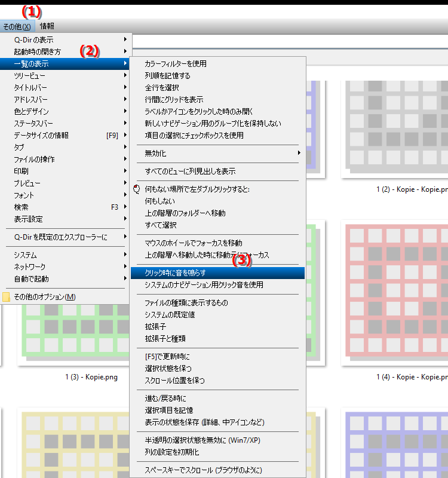Open データサイズの情報 [F9] submenu
448x478 pixels.
pyautogui.click(x=66, y=135)
